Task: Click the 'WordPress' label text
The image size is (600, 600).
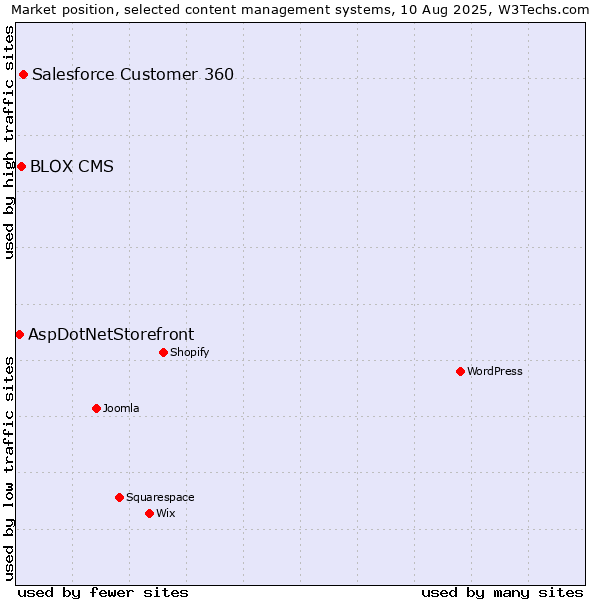Action: pyautogui.click(x=495, y=371)
